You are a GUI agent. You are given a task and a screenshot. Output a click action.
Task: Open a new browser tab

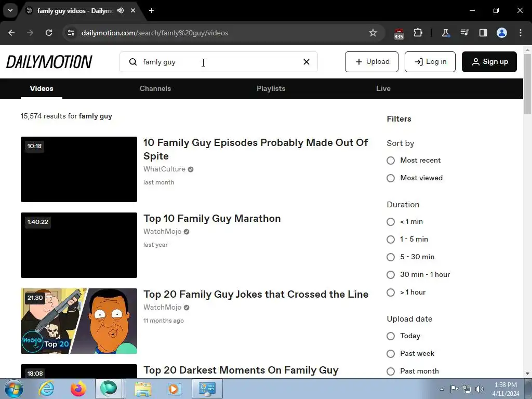(152, 10)
